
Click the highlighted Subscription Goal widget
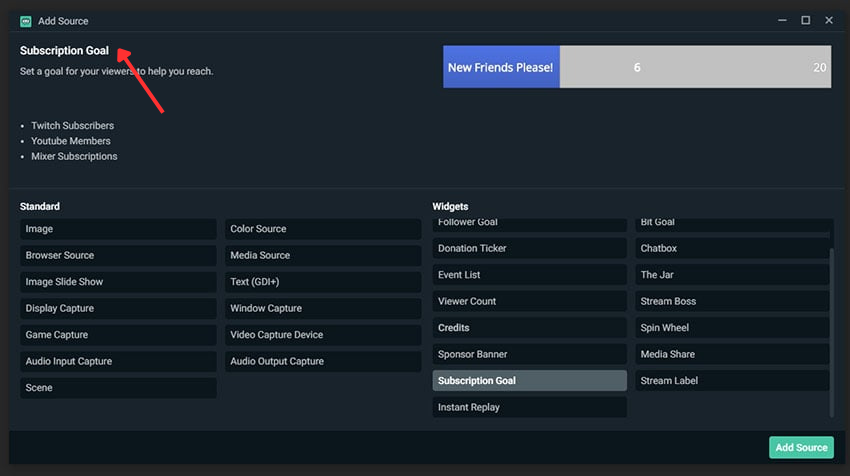[x=529, y=381]
